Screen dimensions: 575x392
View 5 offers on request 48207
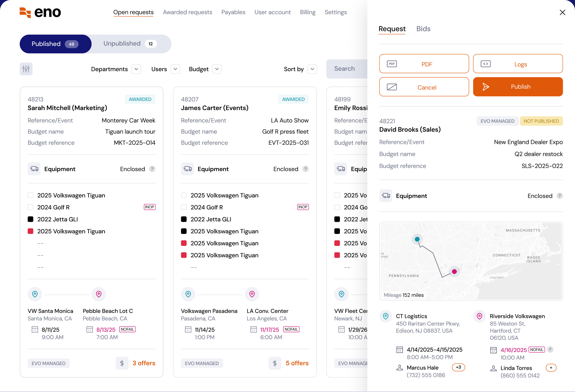click(x=297, y=363)
